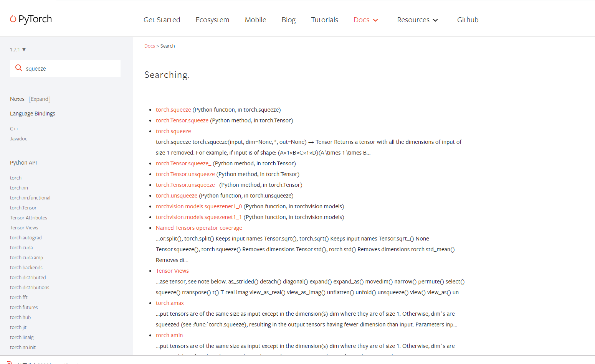This screenshot has height=364, width=595.
Task: Open torch.Tensor.unsqueeze method result
Action: pyautogui.click(x=185, y=174)
